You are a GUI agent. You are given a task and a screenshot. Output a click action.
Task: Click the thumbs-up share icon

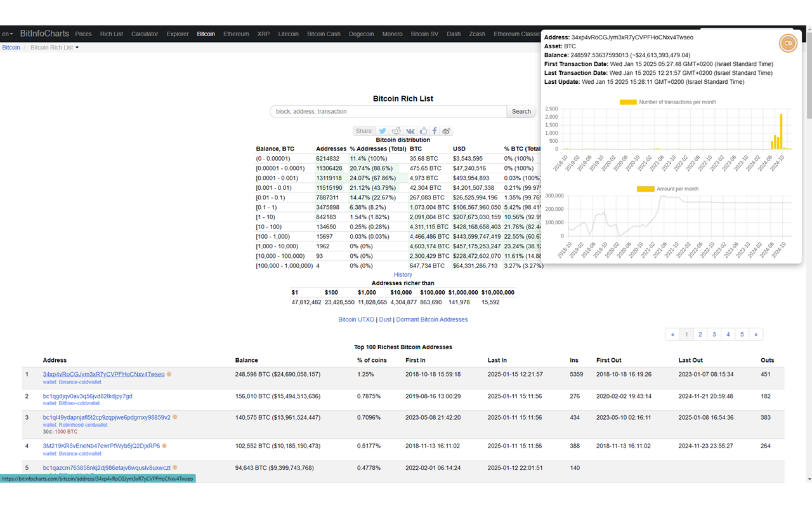tap(423, 131)
